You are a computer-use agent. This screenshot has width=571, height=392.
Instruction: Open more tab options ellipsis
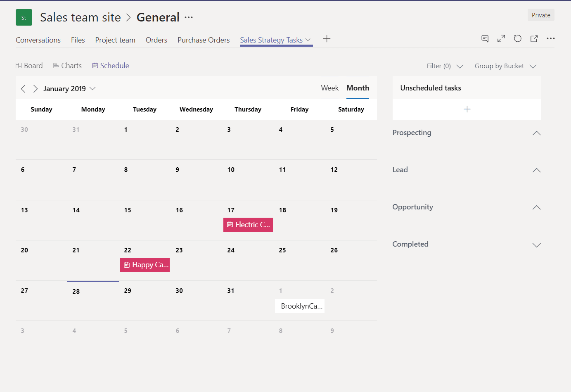[x=551, y=38]
